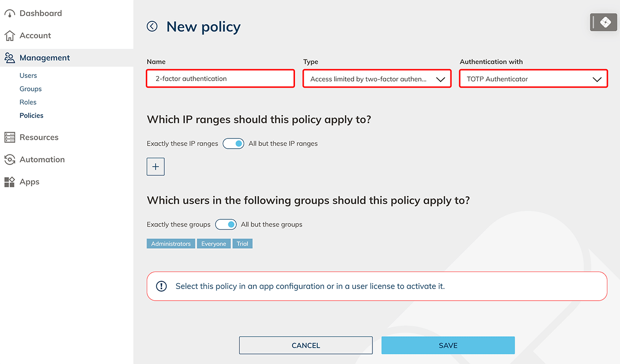Open Groups in the sidebar

[31, 89]
